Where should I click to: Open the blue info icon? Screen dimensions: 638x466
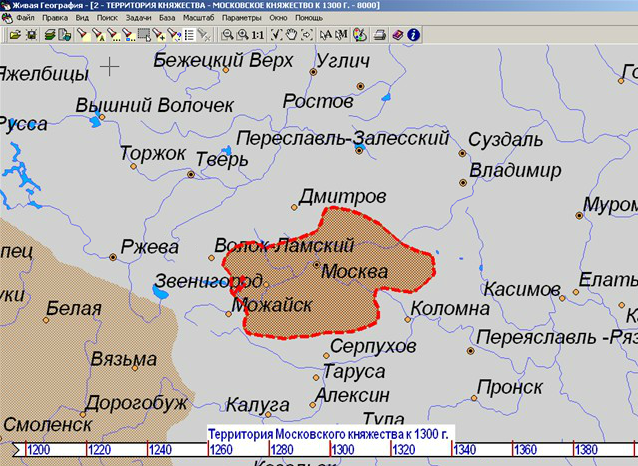412,35
